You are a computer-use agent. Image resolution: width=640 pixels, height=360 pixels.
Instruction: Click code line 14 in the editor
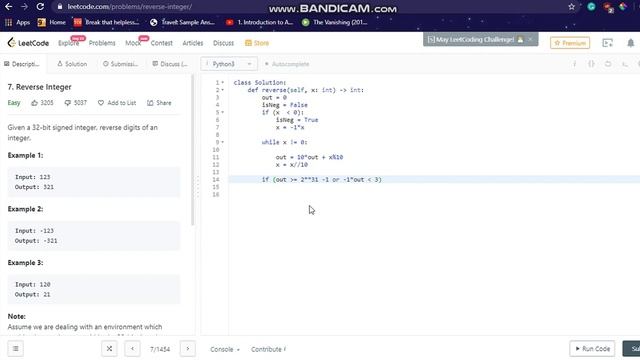coord(434,180)
